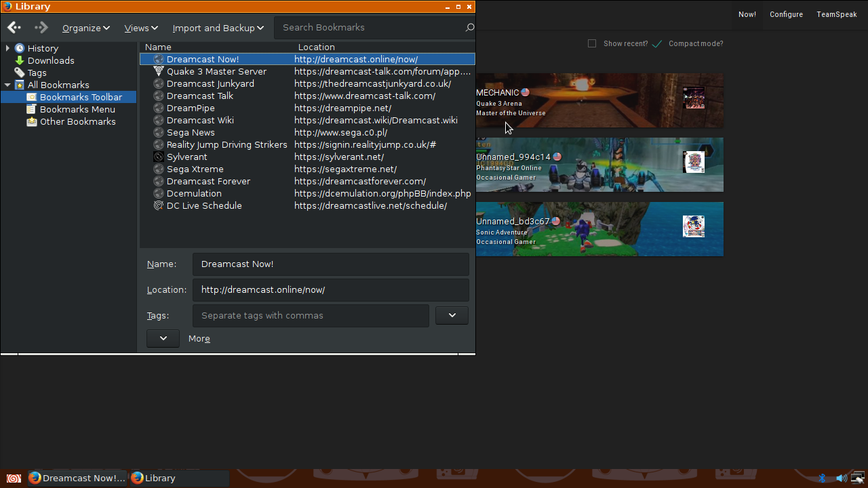Open the Organize dropdown menu
Viewport: 868px width, 488px height.
[x=86, y=28]
